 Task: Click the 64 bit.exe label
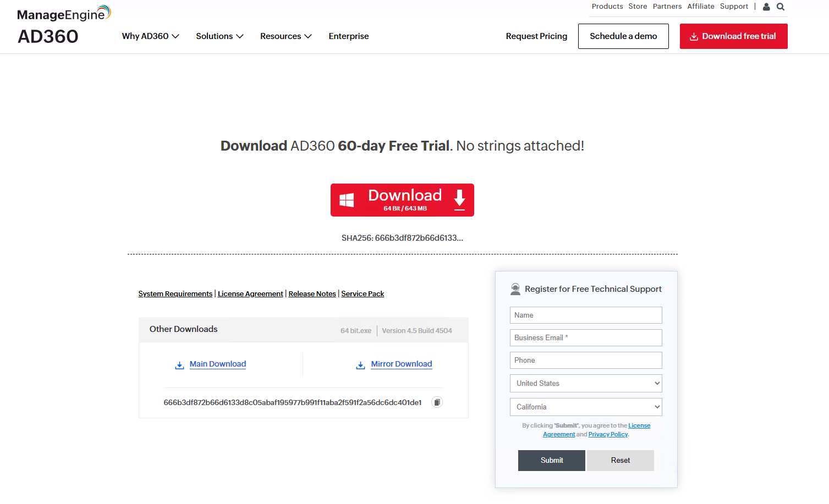[x=356, y=331]
